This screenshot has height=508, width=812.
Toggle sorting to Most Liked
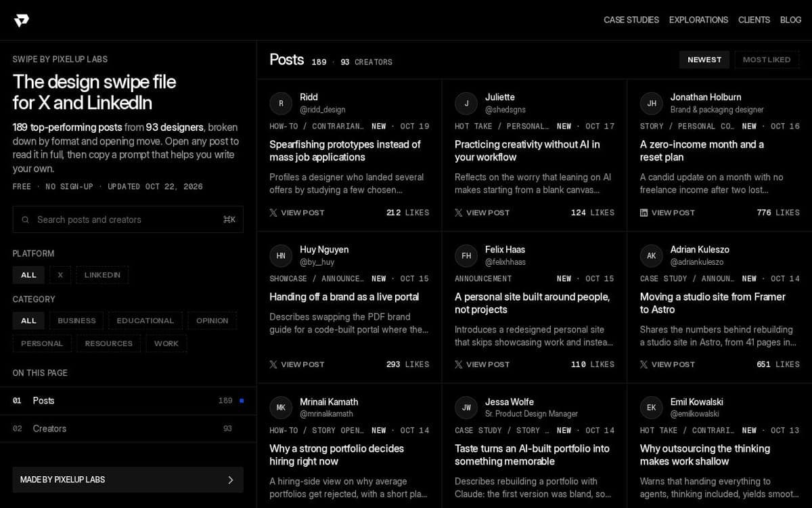767,60
